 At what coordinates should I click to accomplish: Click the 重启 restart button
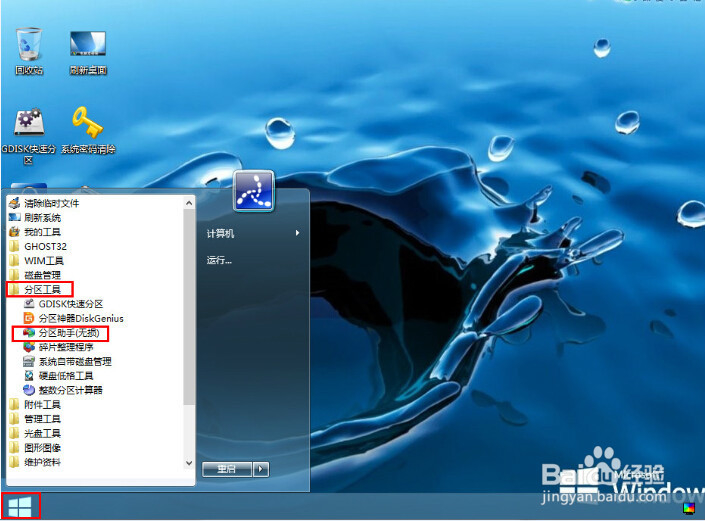pyautogui.click(x=227, y=469)
